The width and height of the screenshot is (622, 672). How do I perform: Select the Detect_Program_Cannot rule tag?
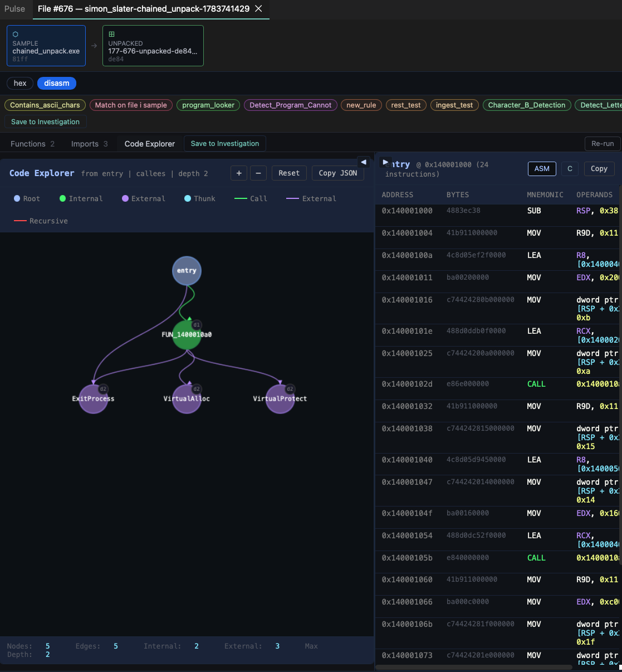coord(290,105)
